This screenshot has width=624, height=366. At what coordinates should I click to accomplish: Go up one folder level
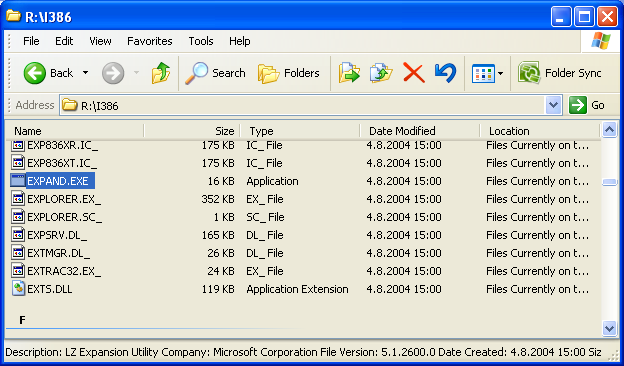(161, 73)
